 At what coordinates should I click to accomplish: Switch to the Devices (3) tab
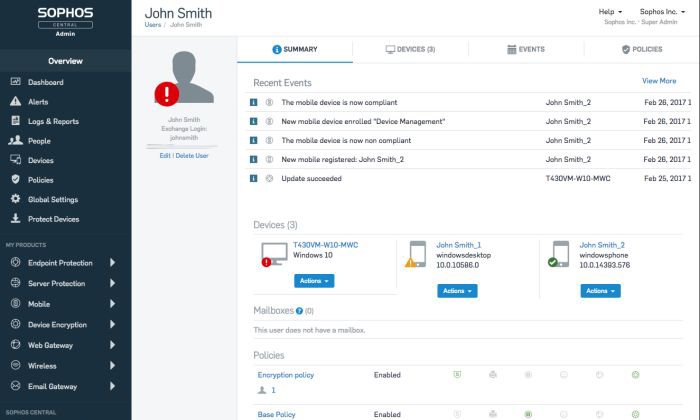point(410,49)
